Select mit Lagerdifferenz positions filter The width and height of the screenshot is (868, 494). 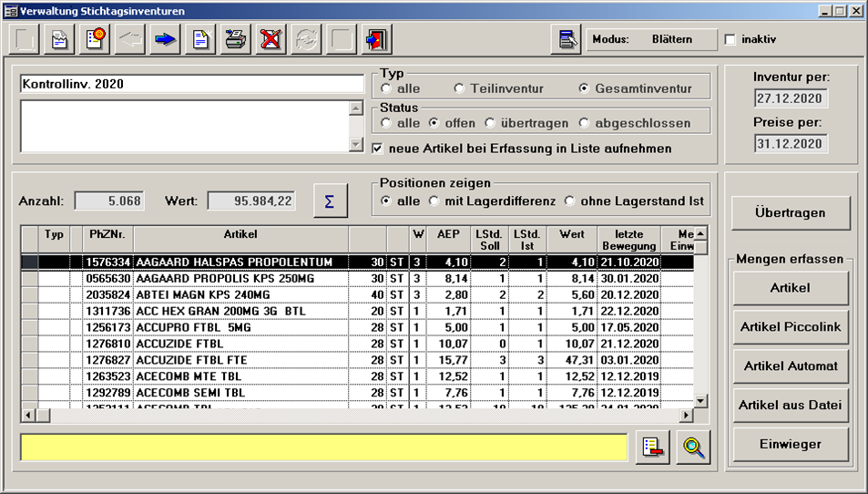click(434, 201)
